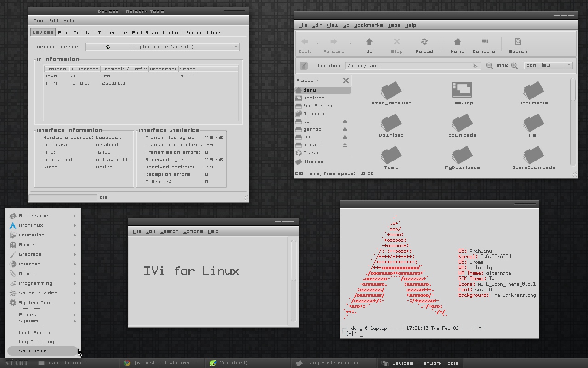Eject the gentoo volume
Viewport: 588px width, 368px height.
(x=345, y=129)
